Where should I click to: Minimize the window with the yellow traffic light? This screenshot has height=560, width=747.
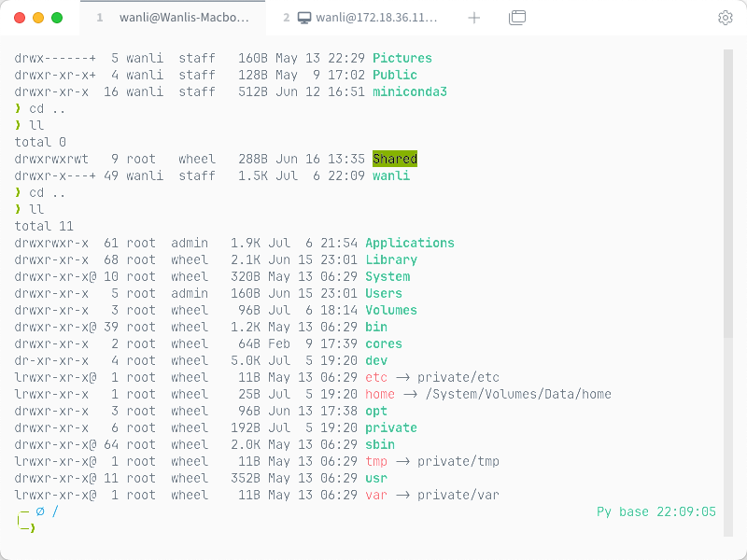tap(36, 17)
